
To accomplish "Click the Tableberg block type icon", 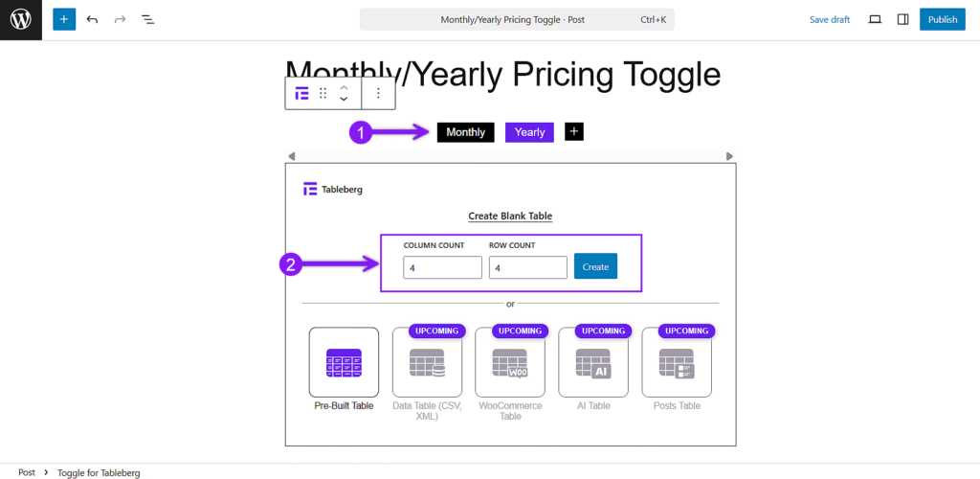I will [x=301, y=93].
